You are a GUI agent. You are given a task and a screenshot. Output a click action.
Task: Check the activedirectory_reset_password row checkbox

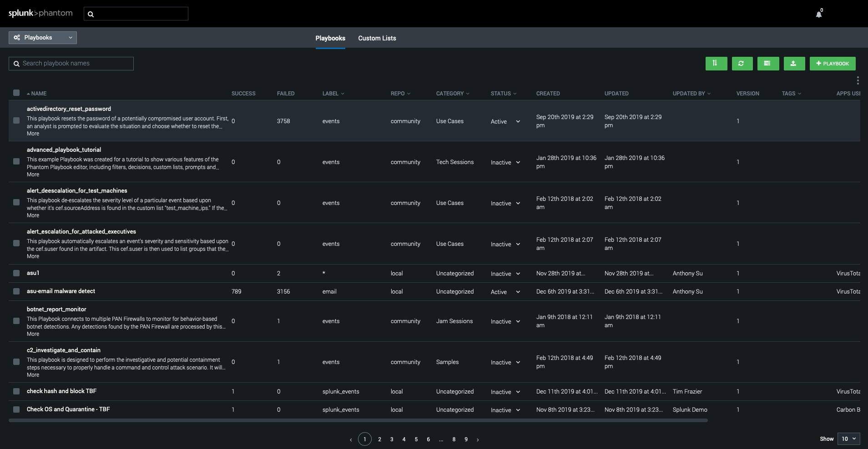(x=16, y=120)
